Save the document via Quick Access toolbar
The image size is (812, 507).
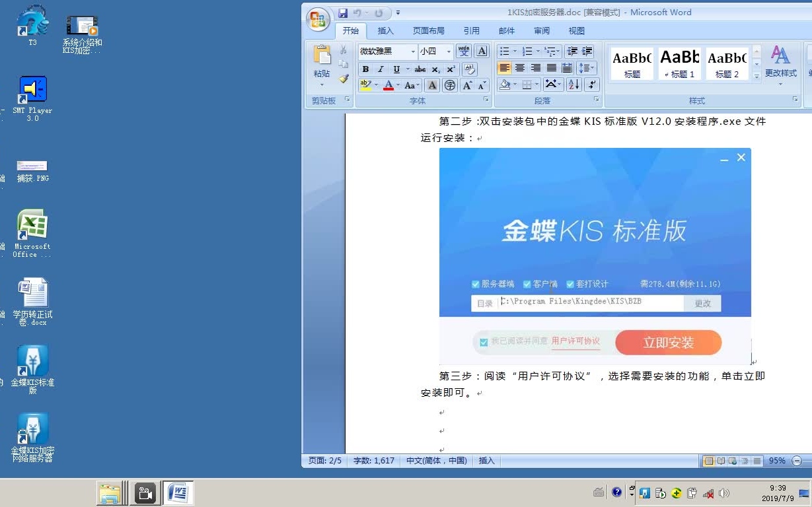[343, 13]
